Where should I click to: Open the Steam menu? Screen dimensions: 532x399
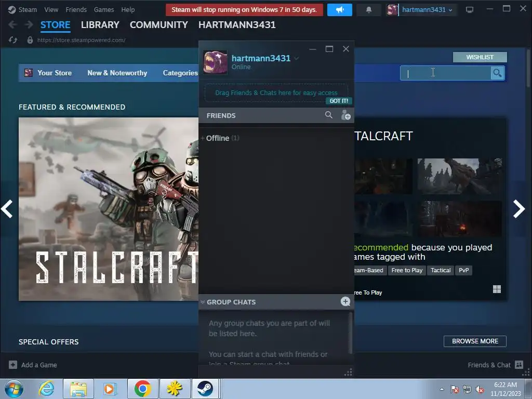point(28,9)
